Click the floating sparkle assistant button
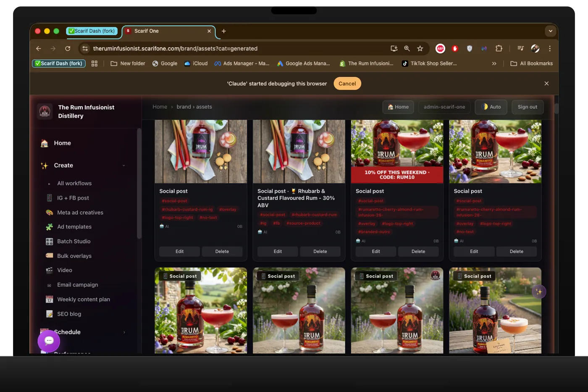Viewport: 588px width, 392px height. point(539,292)
